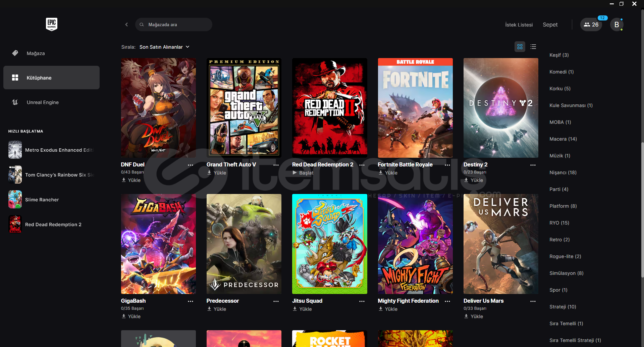
Task: Filter by MOBA (1) genre
Action: (560, 122)
